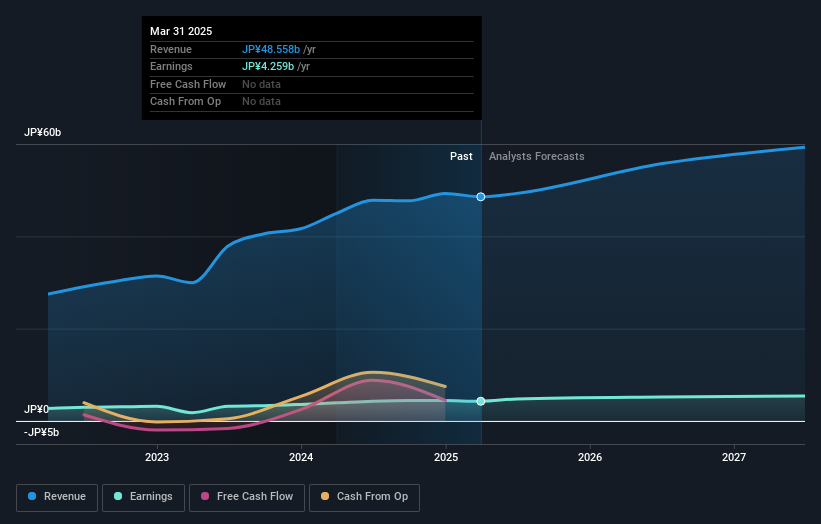Click the Mar 31 2025 tooltip date
Viewport: 821px width, 524px height.
[181, 31]
